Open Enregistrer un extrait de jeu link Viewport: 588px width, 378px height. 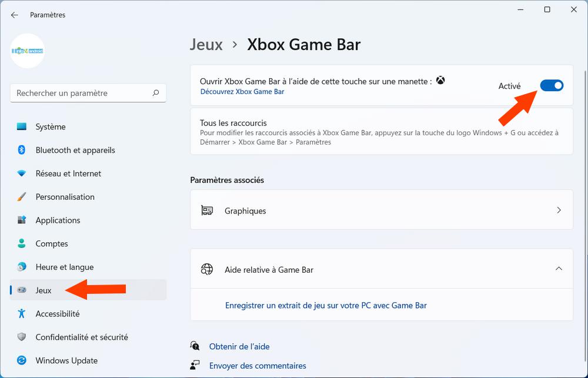pyautogui.click(x=326, y=305)
